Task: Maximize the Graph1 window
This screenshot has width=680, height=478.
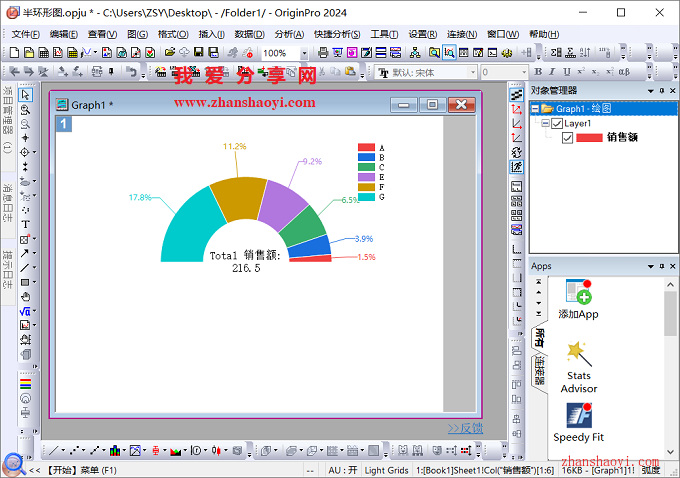Action: 432,105
